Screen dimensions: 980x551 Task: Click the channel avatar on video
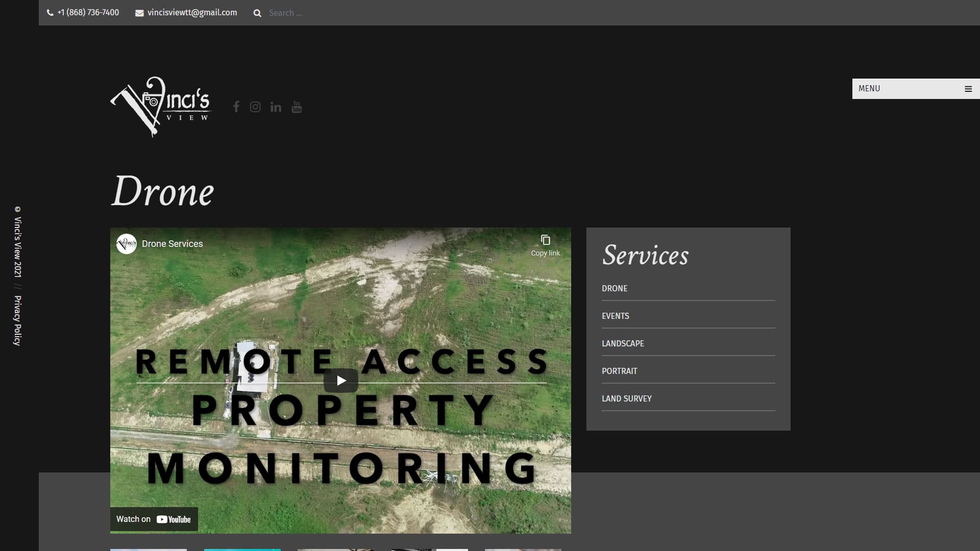126,244
